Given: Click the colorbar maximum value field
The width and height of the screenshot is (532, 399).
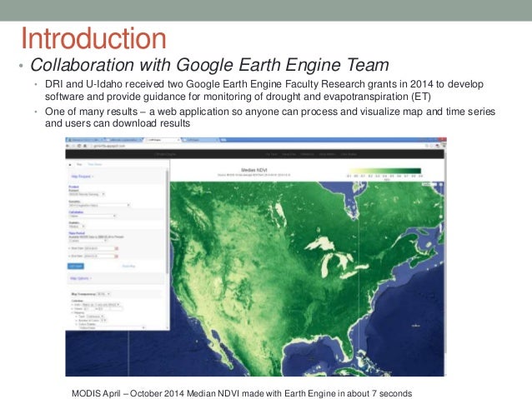Looking at the screenshot, I should (x=106, y=309).
